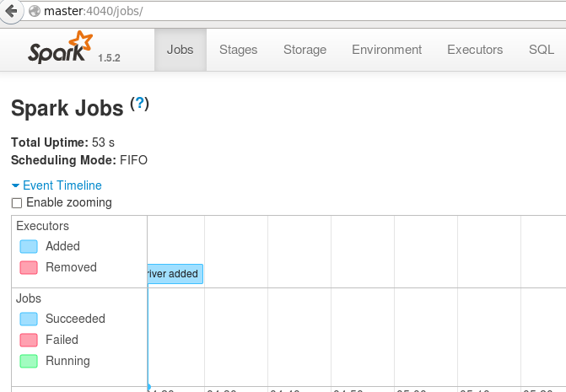Click the Spark version 1.5.2 label
Viewport: 566px width, 392px height.
pos(109,58)
